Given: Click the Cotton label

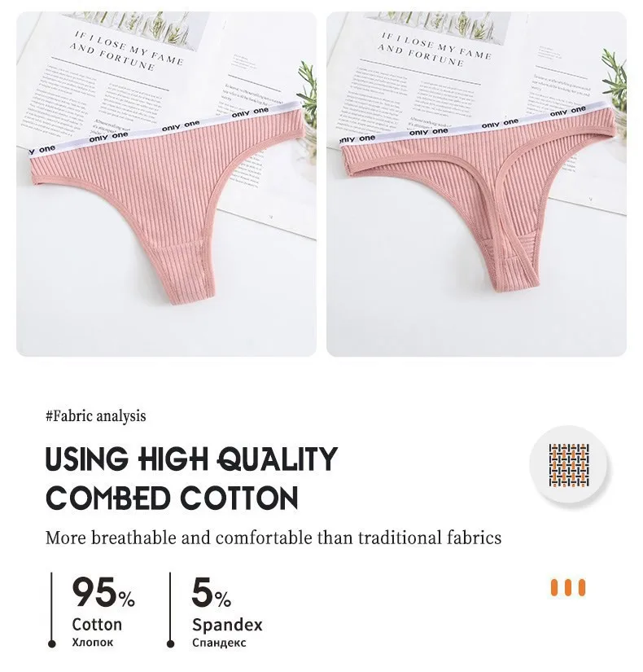Looking at the screenshot, I should (x=97, y=625).
